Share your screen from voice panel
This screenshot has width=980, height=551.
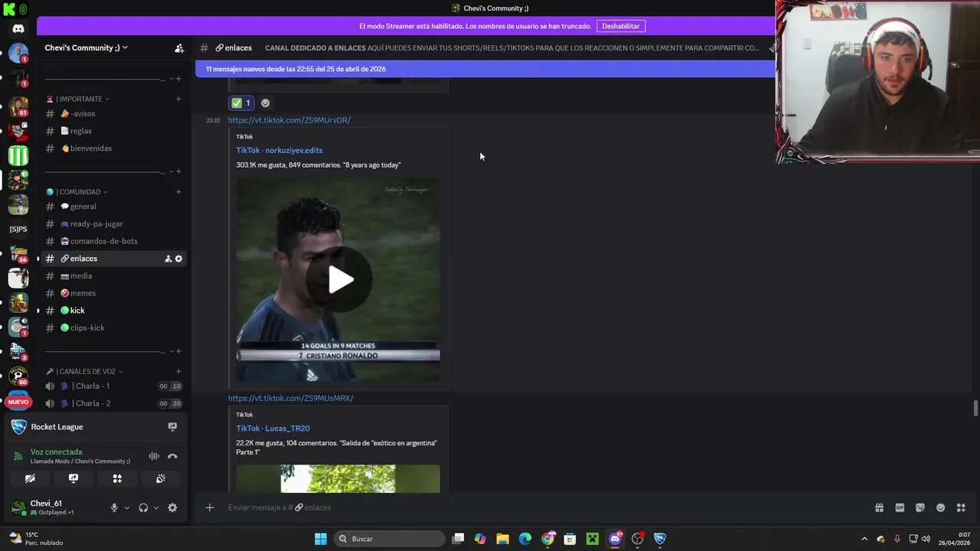tap(73, 478)
